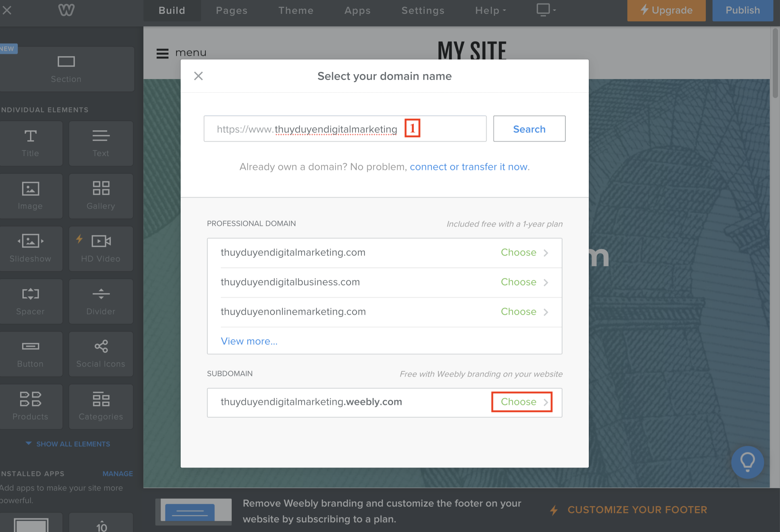
Task: Open the Help menu dropdown
Action: tap(490, 11)
